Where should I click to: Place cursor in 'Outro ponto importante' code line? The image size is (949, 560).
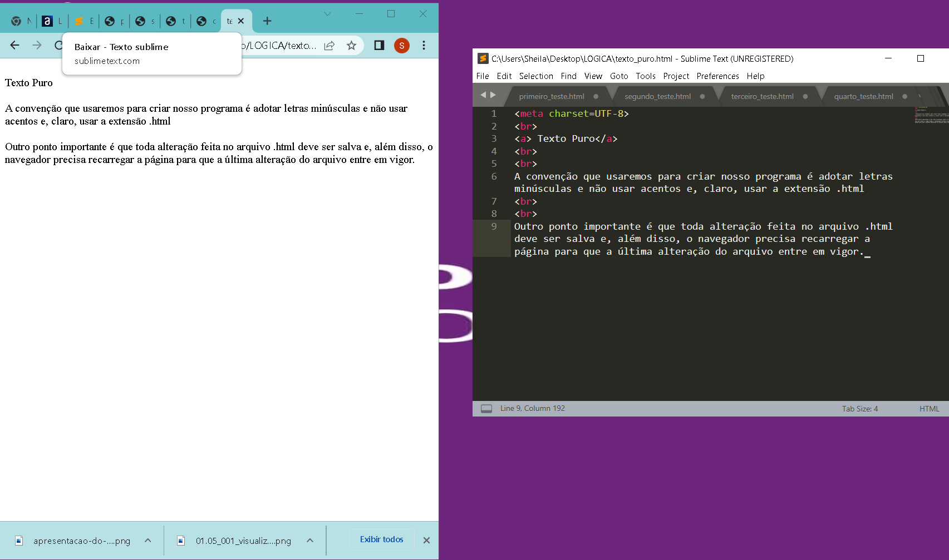(704, 239)
